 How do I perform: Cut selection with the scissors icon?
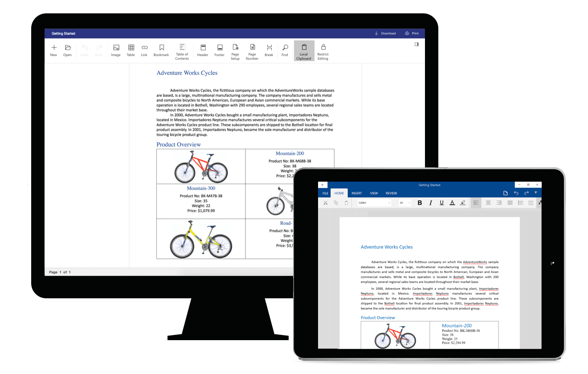point(325,203)
